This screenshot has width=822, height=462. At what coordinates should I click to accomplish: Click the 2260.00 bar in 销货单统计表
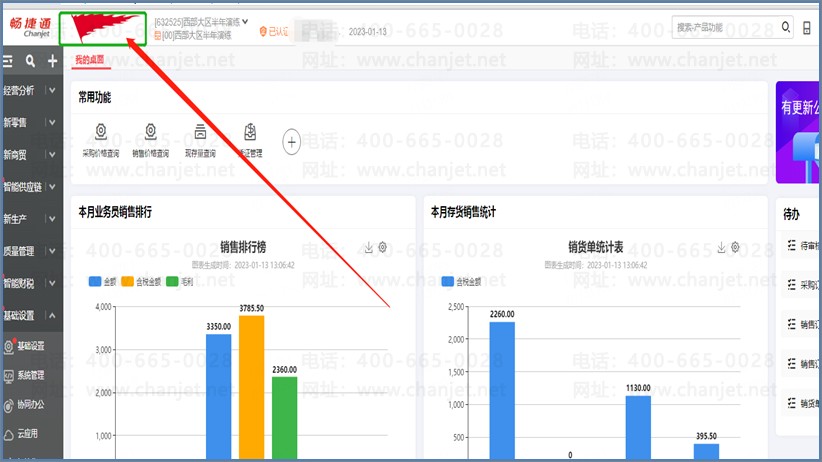[x=502, y=391]
